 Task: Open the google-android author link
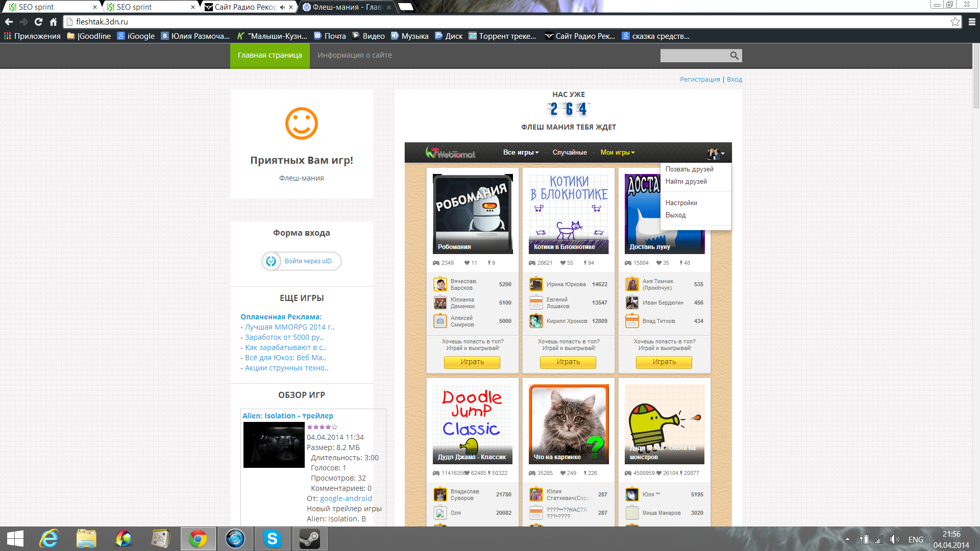coord(346,498)
